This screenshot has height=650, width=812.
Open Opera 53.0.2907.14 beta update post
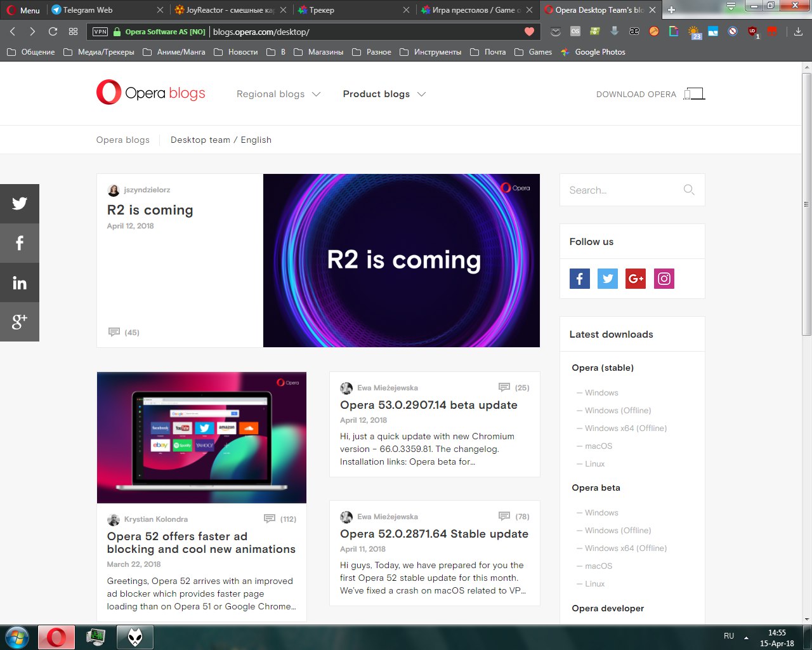(x=429, y=405)
